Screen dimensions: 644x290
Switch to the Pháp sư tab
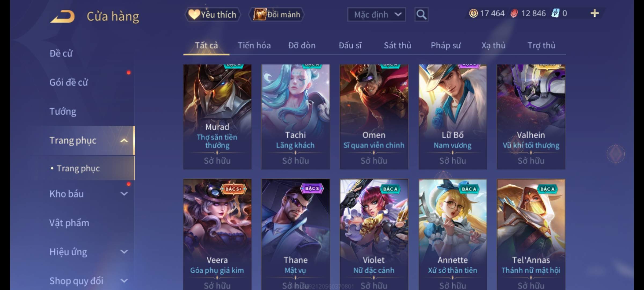coord(446,45)
